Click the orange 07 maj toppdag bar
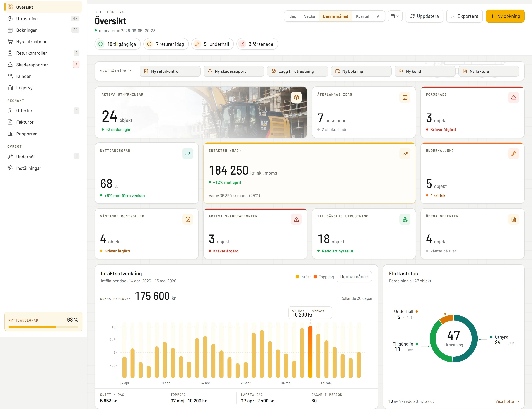This screenshot has height=409, width=532. [x=310, y=352]
